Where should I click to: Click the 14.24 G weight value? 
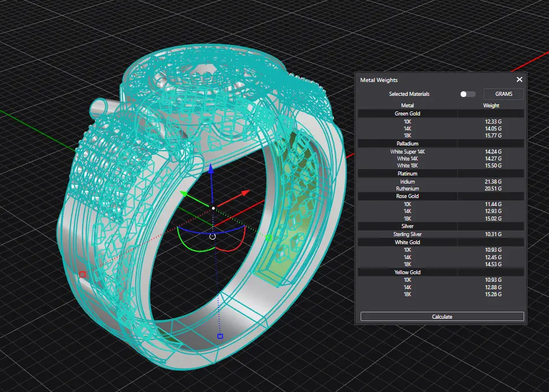point(493,151)
